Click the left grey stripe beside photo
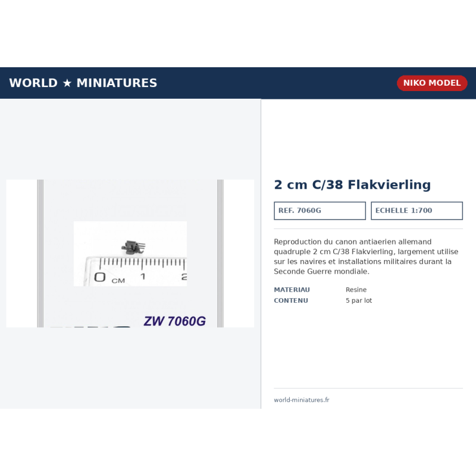The image size is (476, 476). (x=40, y=253)
